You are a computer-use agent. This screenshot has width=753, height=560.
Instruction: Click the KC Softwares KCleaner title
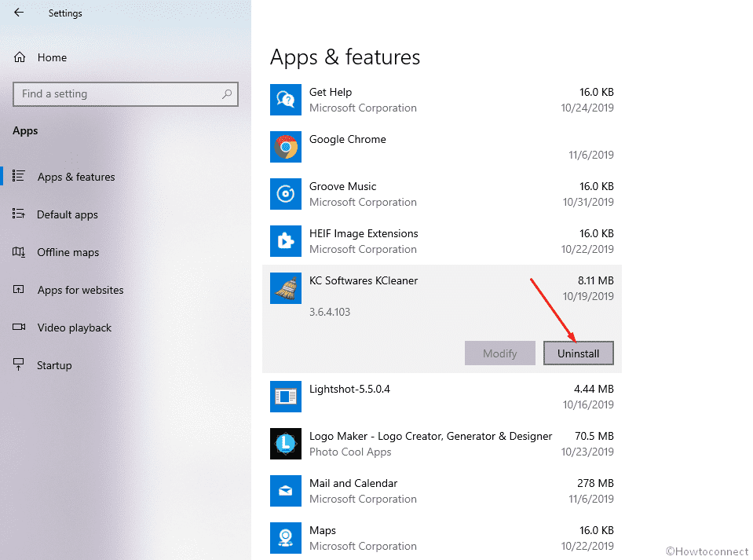(364, 280)
